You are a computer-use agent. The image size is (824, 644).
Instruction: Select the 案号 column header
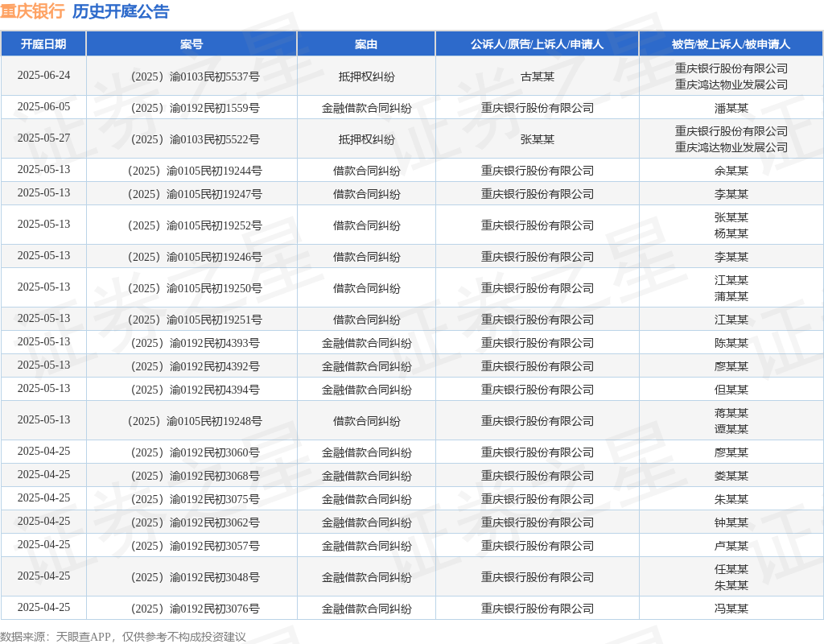[192, 44]
